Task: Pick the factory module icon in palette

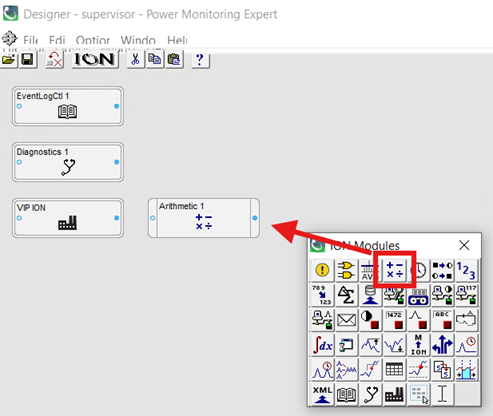Action: click(394, 394)
